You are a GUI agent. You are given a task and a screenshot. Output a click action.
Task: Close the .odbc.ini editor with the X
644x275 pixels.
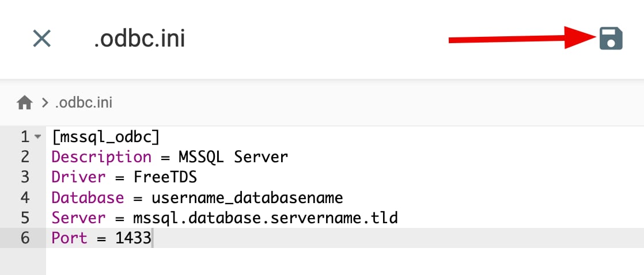(42, 39)
